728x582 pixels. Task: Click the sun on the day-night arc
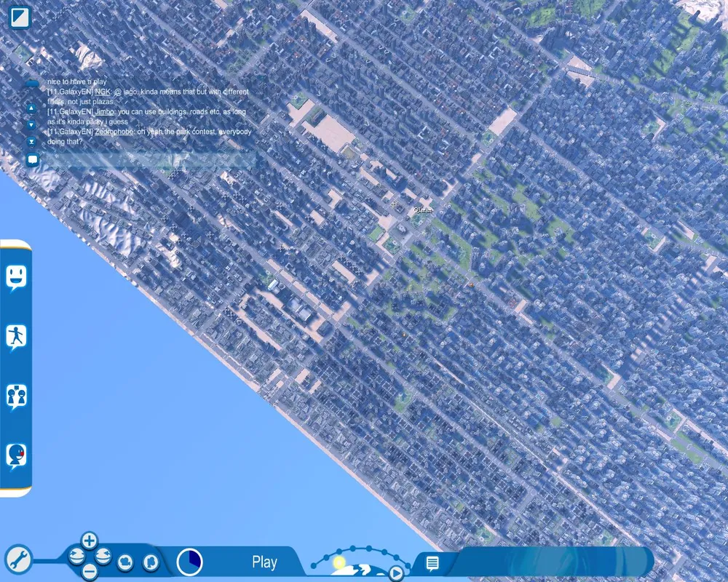[x=339, y=563]
